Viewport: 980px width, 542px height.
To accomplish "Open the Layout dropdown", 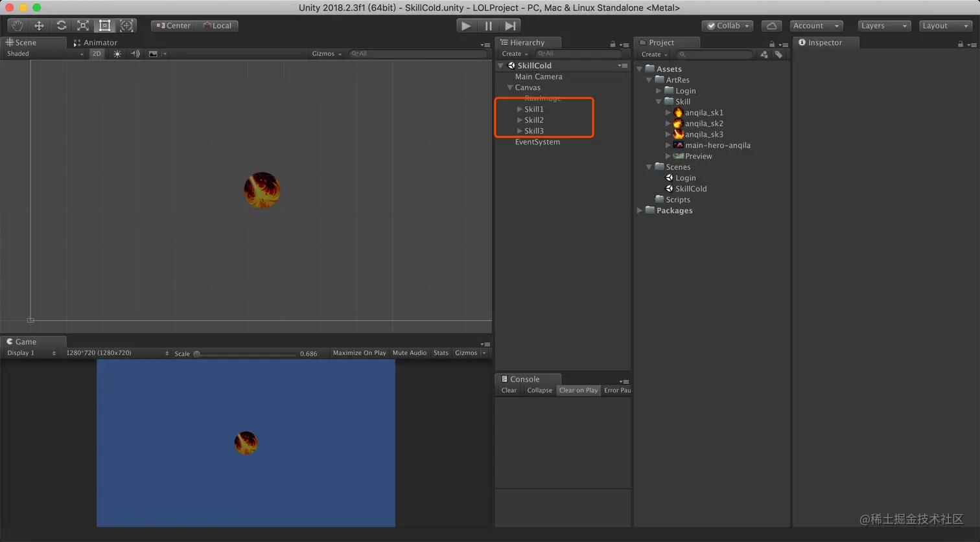I will point(946,26).
